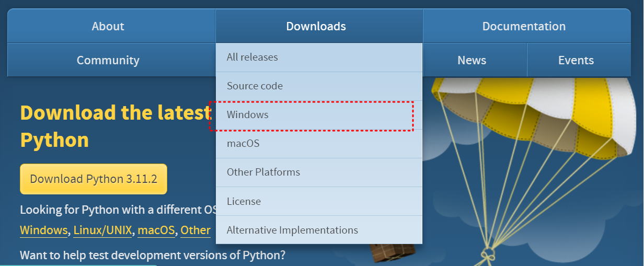Open the News navigation tab

click(x=475, y=60)
